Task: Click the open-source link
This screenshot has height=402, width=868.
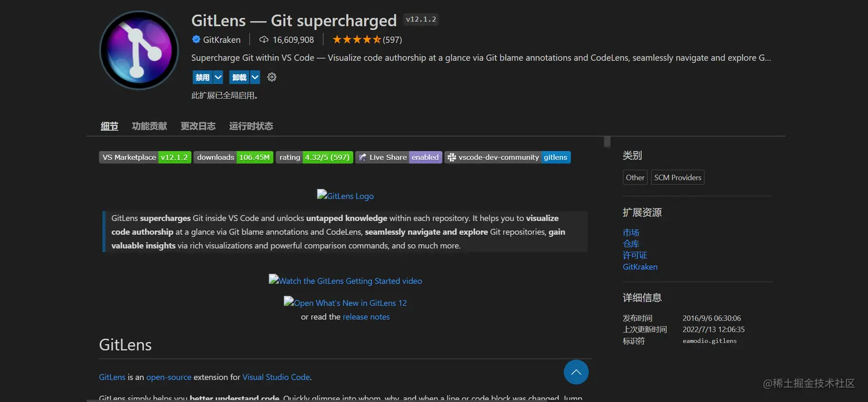Action: click(x=169, y=377)
